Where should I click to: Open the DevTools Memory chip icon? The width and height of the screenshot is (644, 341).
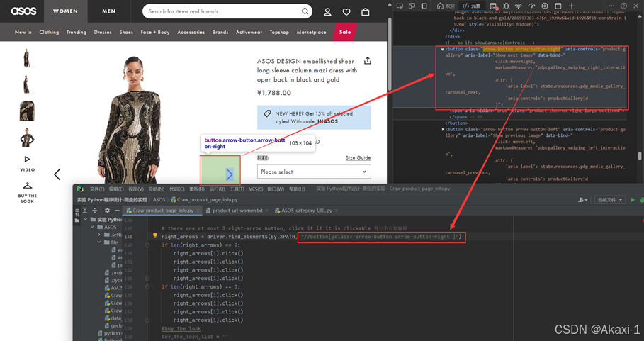coord(545,6)
